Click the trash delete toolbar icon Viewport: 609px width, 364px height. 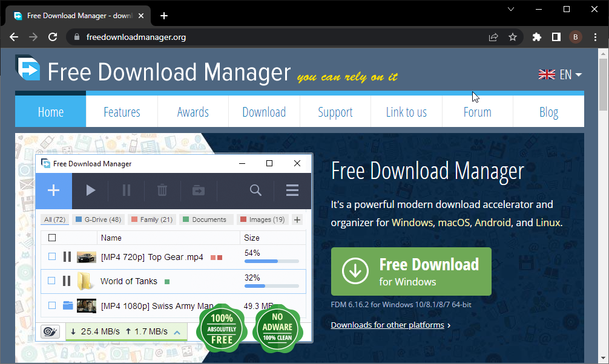tap(162, 190)
